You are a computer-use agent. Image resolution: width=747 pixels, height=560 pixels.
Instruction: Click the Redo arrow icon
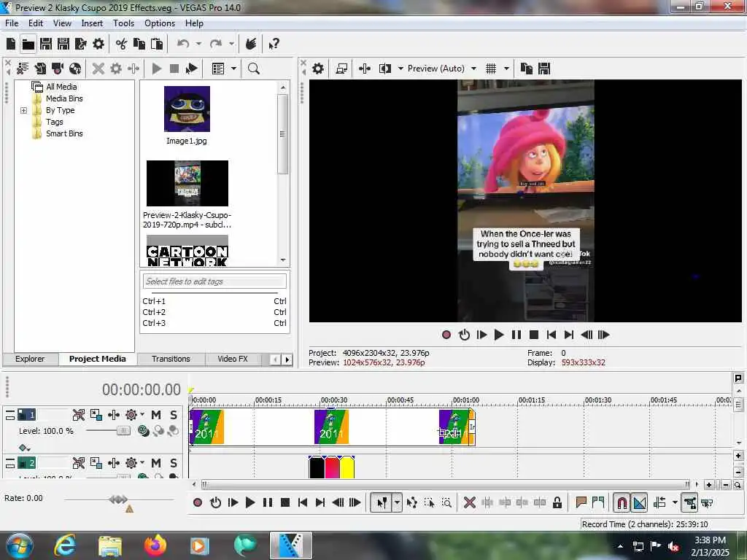(x=216, y=44)
